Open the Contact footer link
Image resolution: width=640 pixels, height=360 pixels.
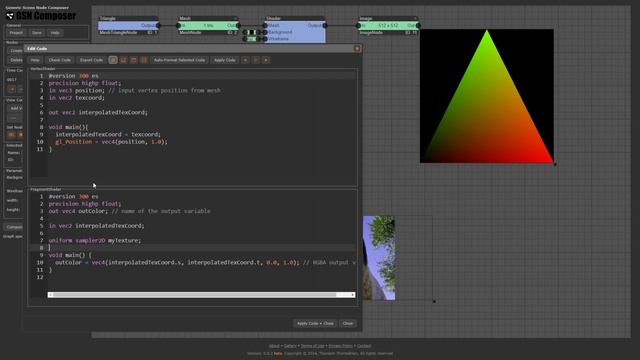click(x=364, y=346)
